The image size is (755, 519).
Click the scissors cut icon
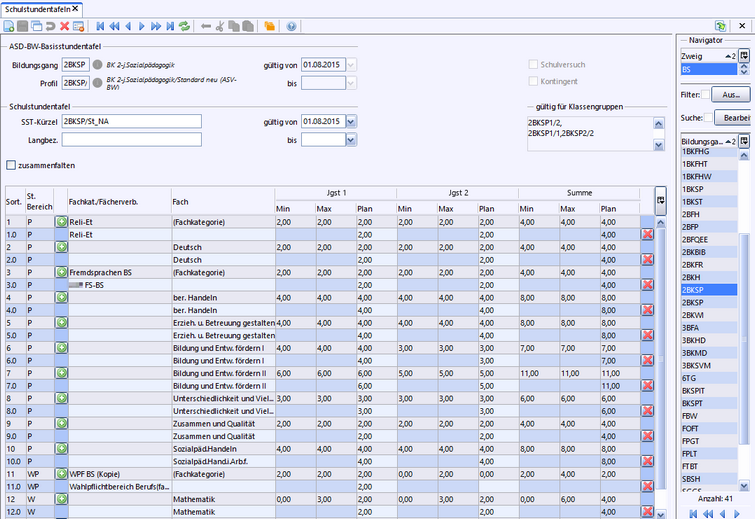click(x=221, y=26)
